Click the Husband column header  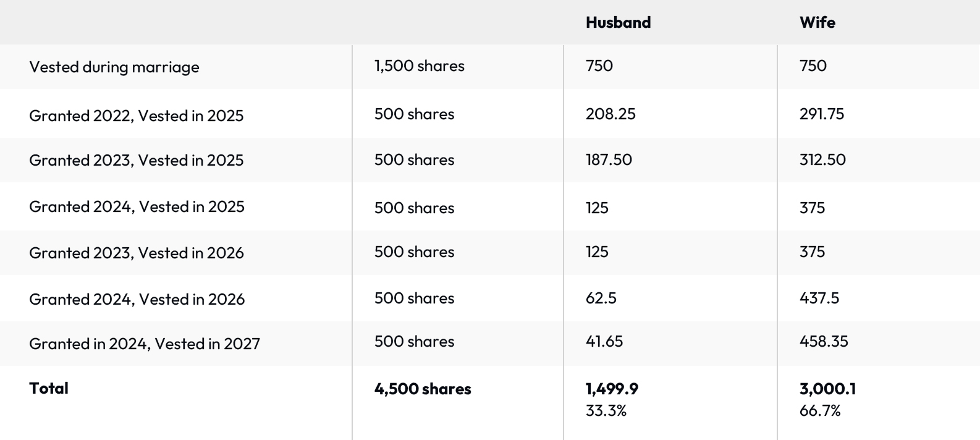[x=618, y=23]
